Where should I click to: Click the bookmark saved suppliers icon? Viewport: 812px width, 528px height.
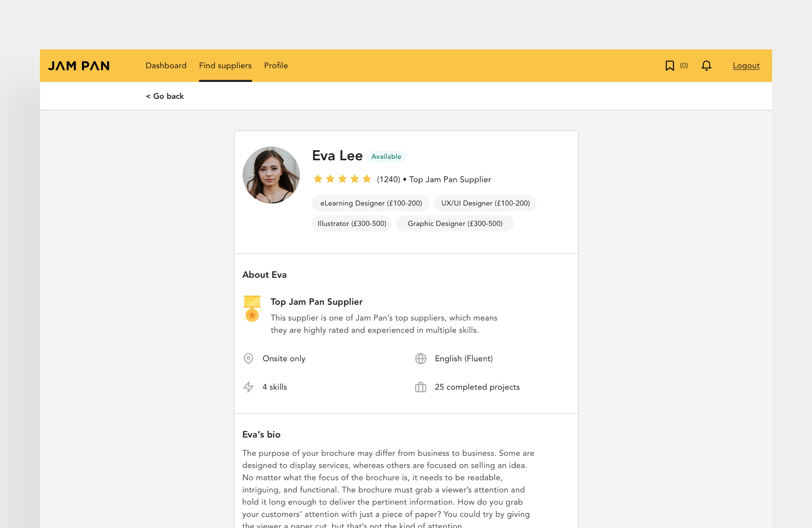[x=669, y=65]
